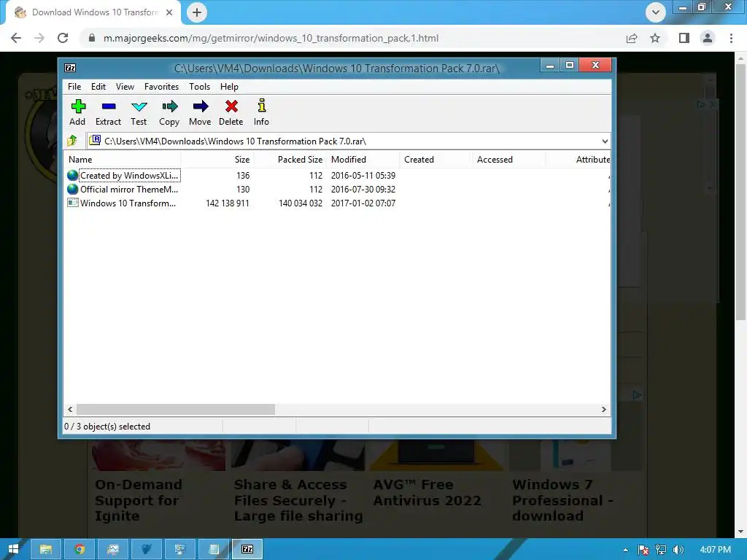Click the packed size 140 034 032
The height and width of the screenshot is (560, 747).
301,203
